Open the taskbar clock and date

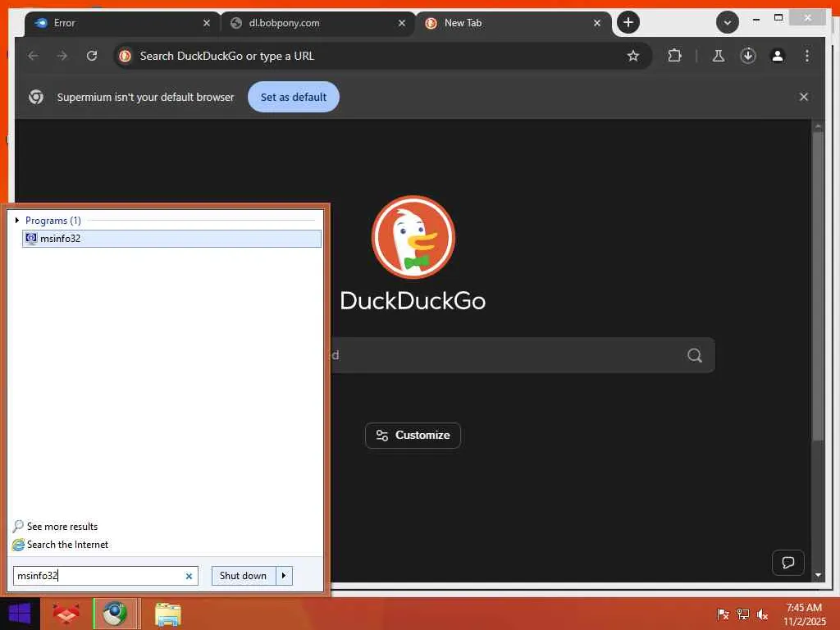click(804, 614)
